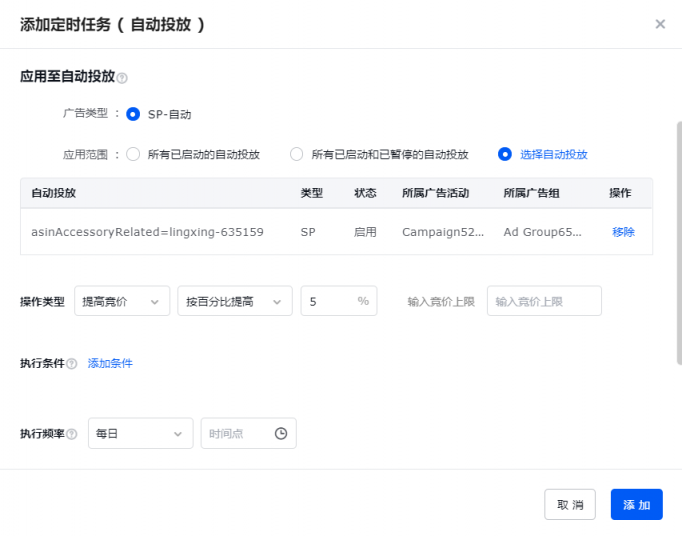Image resolution: width=682 pixels, height=536 pixels.
Task: Click the SP type cell
Action: 308,232
